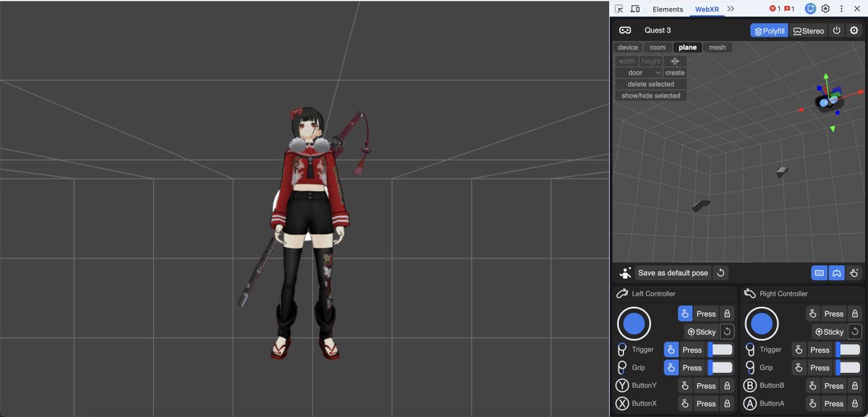Viewport: 868px width, 417px height.
Task: Toggle Left Controller Trigger touch icon
Action: pos(671,350)
